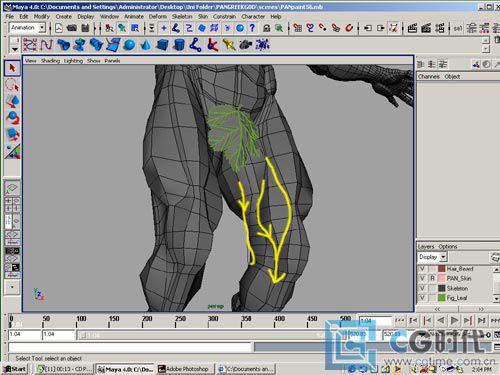Select the arrow Select tool

coord(13,68)
